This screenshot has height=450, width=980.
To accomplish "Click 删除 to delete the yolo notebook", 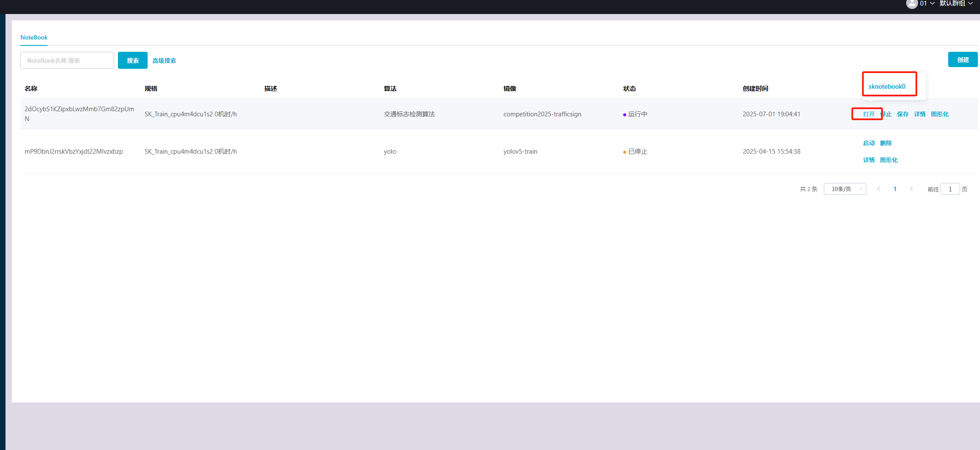I will tap(886, 143).
